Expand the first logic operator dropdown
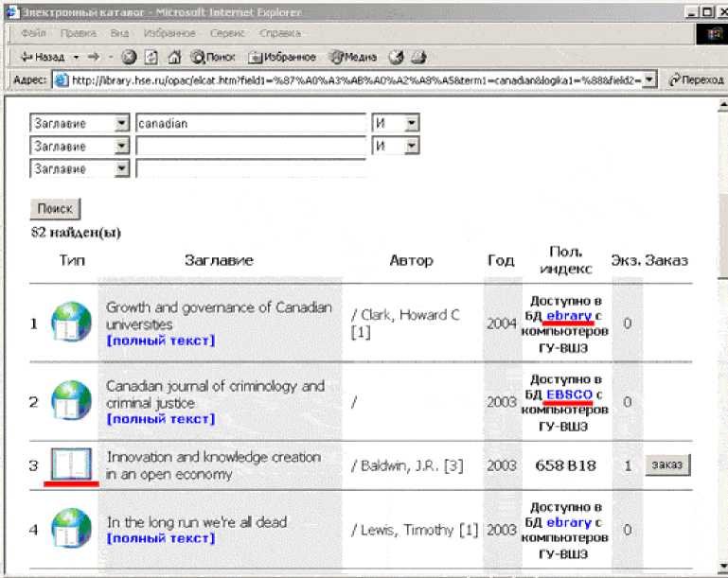This screenshot has width=728, height=578. pos(411,124)
